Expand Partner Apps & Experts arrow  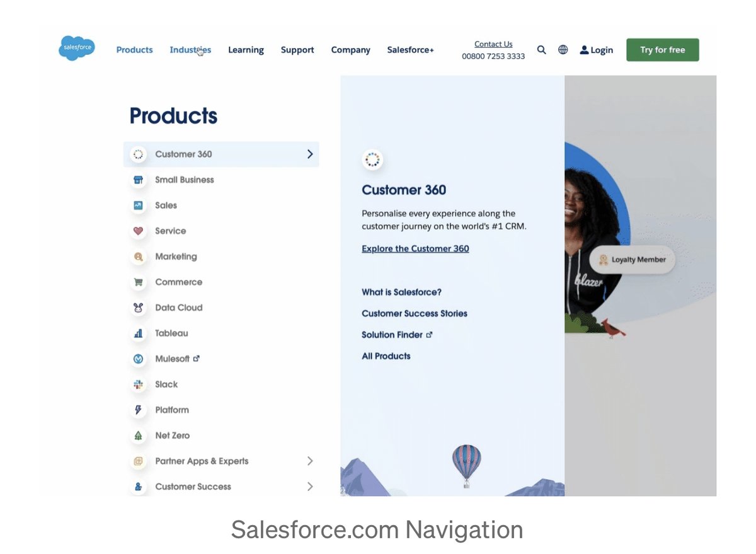[309, 461]
